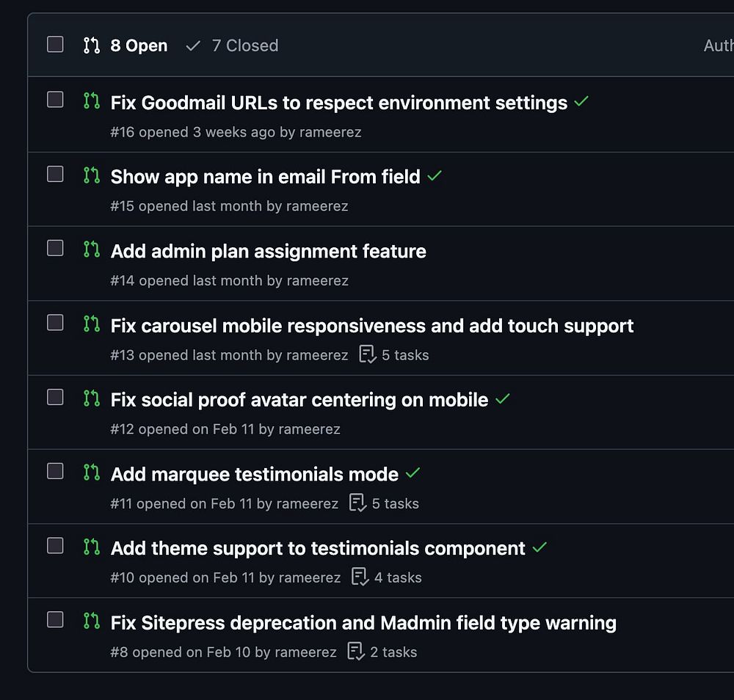Open 'Fix social proof avatar centering on mobile'
The image size is (734, 700).
pyautogui.click(x=299, y=400)
